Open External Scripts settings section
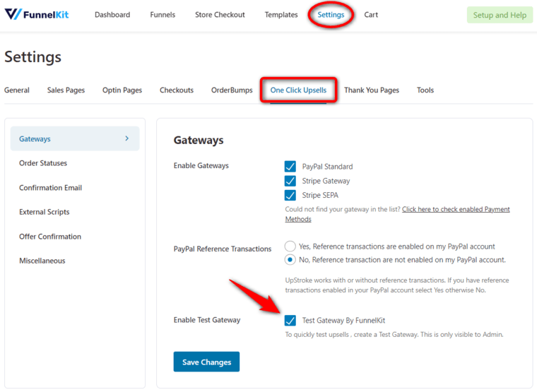Image resolution: width=537 pixels, height=392 pixels. tap(45, 212)
